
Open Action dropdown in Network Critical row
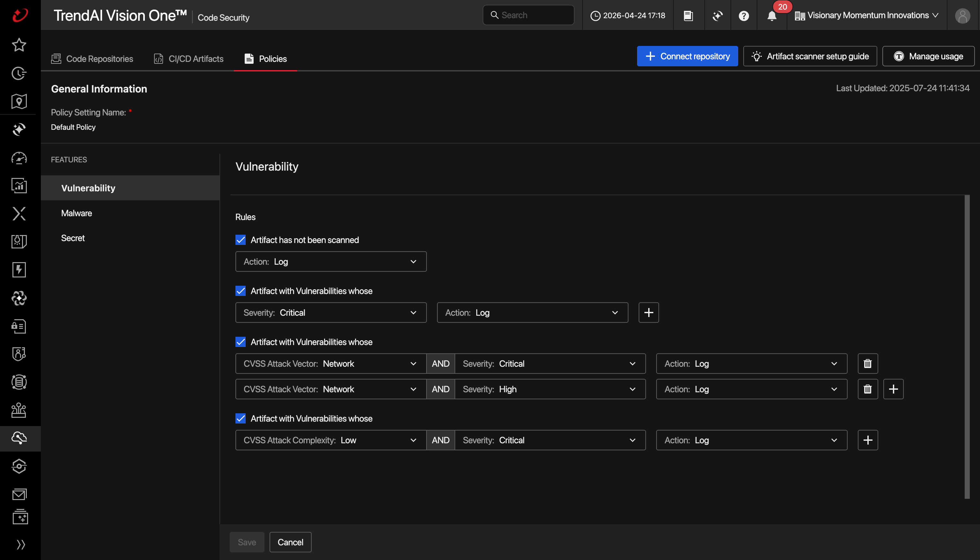point(752,364)
